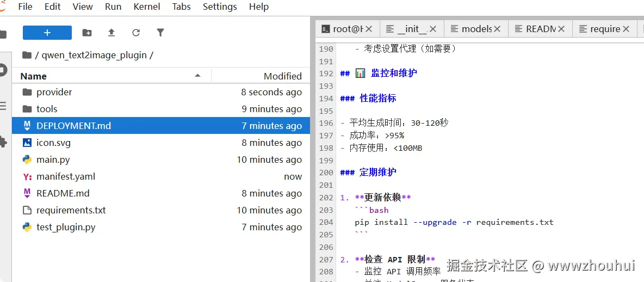The height and width of the screenshot is (282, 644).
Task: Switch to the root@ terminal tab
Action: point(348,29)
